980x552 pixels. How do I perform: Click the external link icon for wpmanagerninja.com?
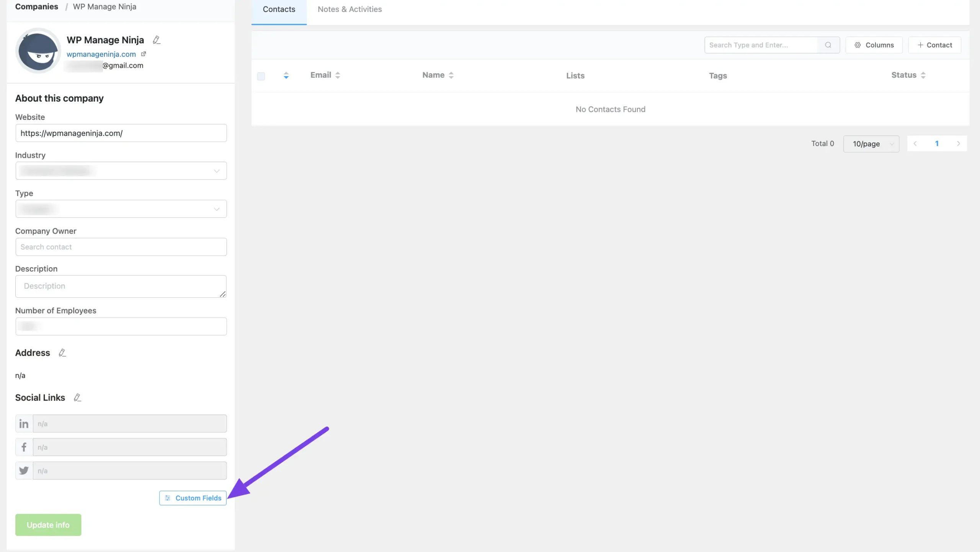[x=144, y=54]
